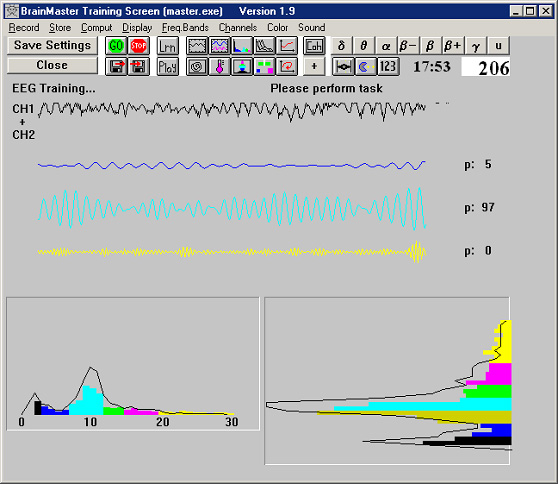Toggle the u user band button
Screen dimensions: 558x484
[498, 46]
